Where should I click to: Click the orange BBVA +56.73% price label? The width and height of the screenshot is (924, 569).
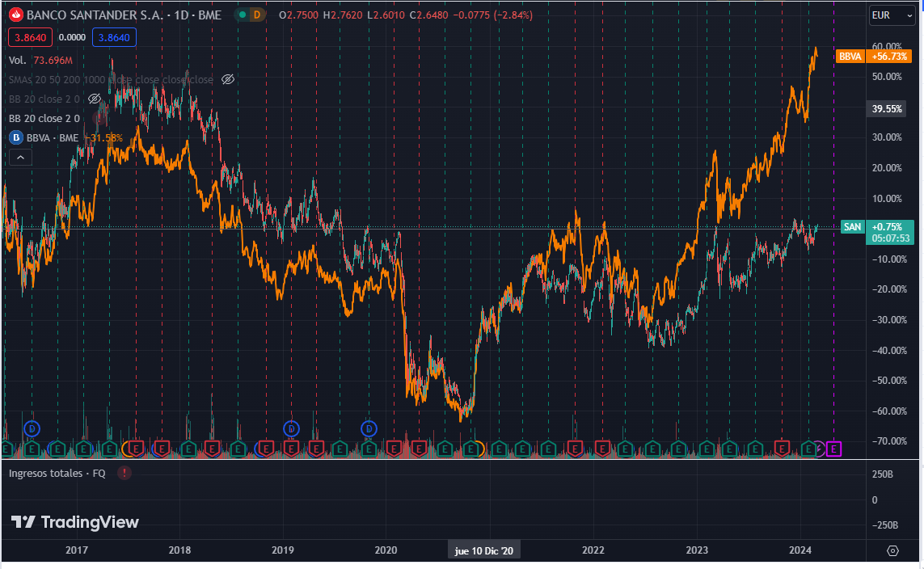[873, 57]
